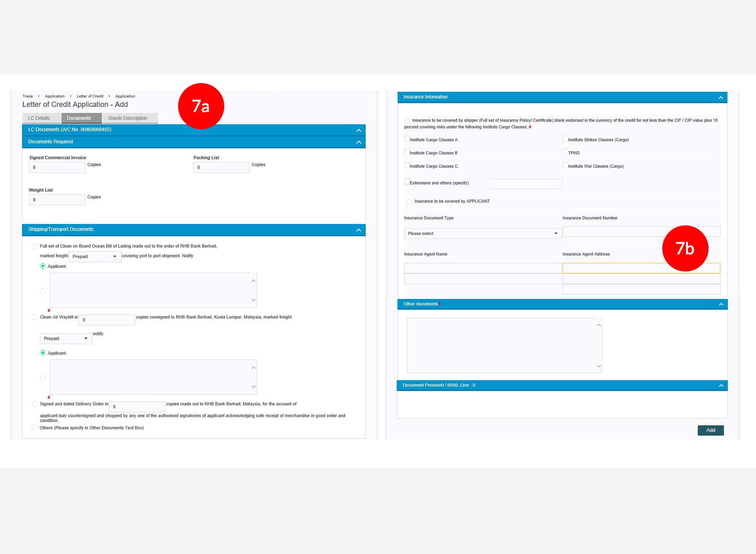Image resolution: width=756 pixels, height=554 pixels.
Task: Choose the Clean Air Waybill radio option
Action: (34, 317)
